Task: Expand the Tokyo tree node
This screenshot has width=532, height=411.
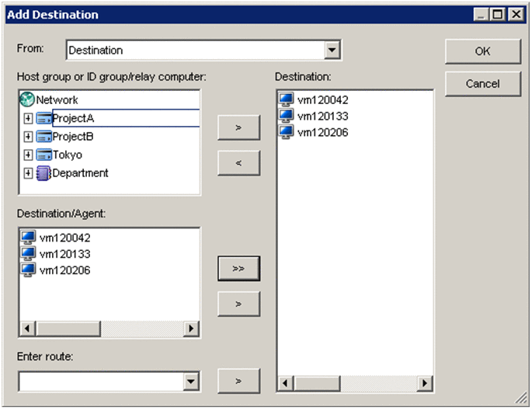Action: (x=28, y=155)
